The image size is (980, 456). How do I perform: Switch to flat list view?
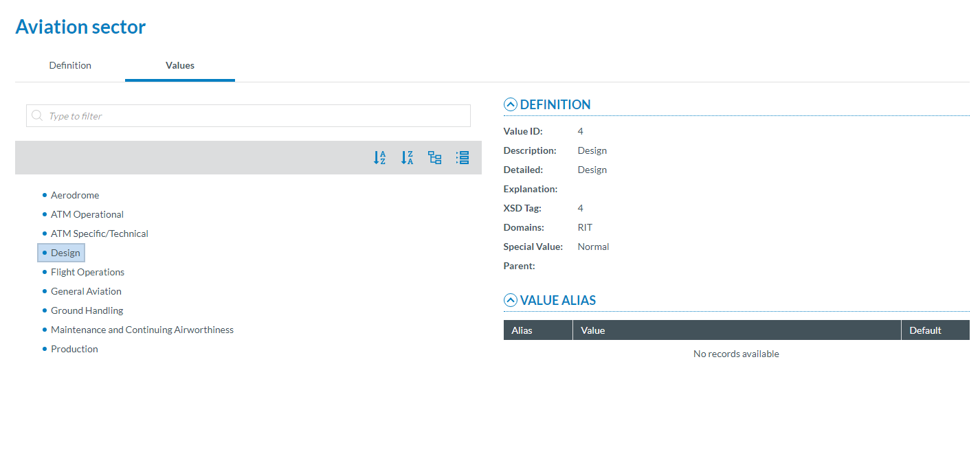coord(463,158)
